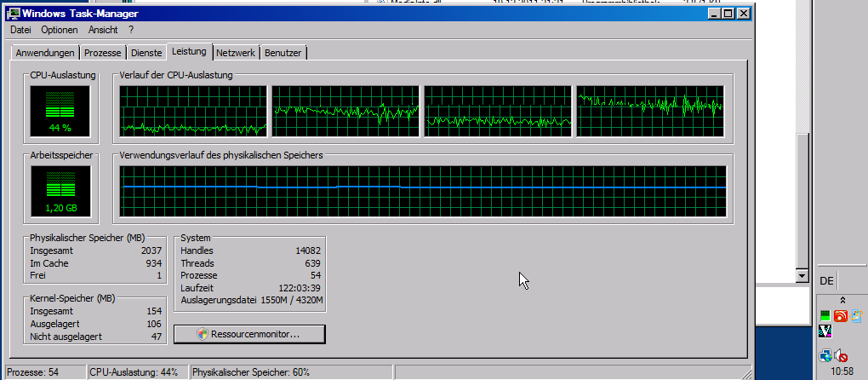The image size is (868, 380).
Task: Click the red RSS feed tray icon
Action: 841,316
